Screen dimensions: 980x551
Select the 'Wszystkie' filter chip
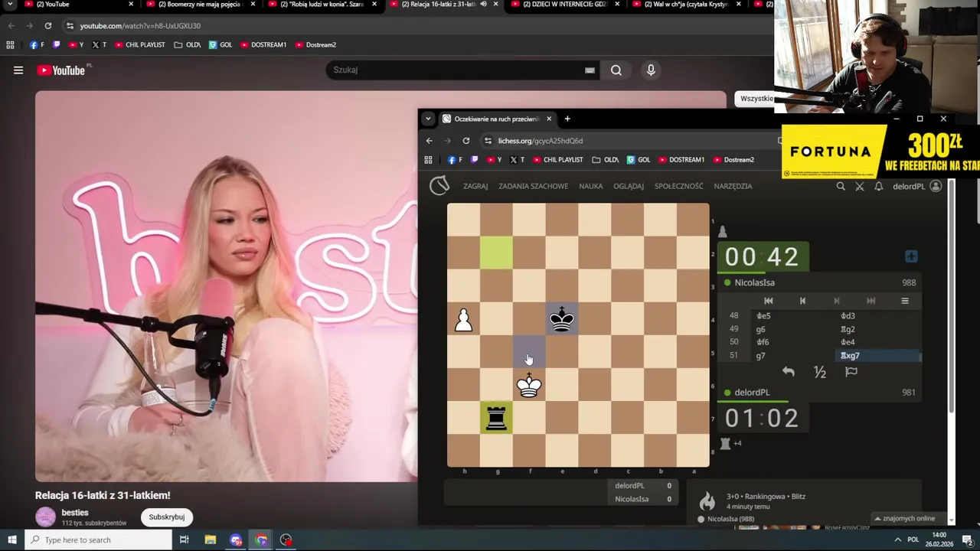[x=756, y=98]
